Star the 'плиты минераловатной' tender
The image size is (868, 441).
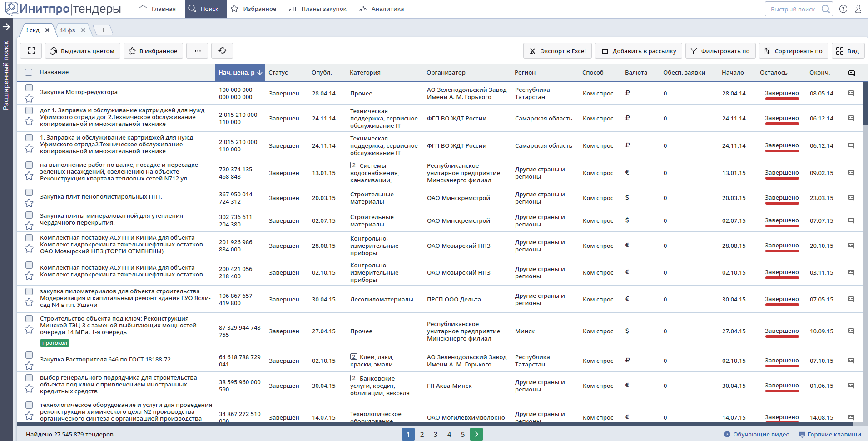coord(29,226)
